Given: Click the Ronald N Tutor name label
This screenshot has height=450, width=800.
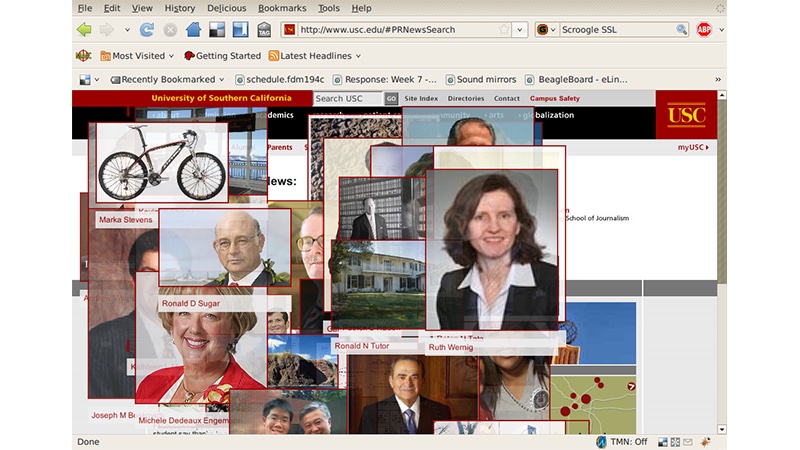Looking at the screenshot, I should tap(362, 346).
